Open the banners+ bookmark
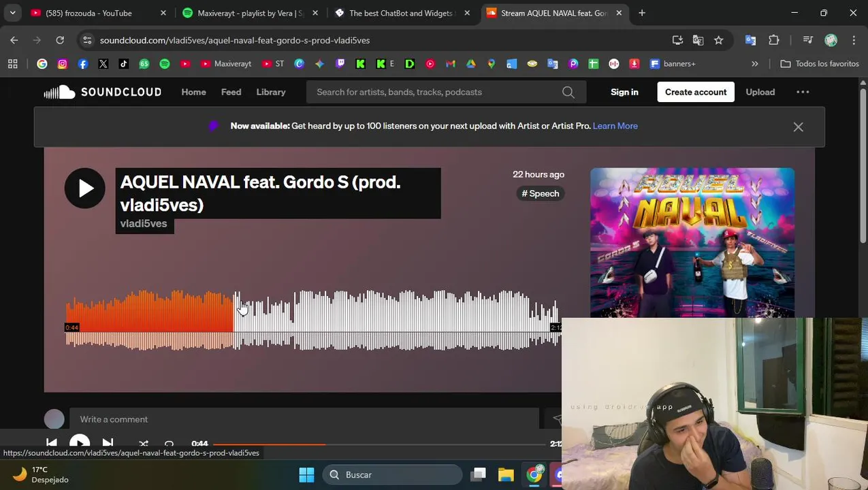The height and width of the screenshot is (490, 868). pyautogui.click(x=673, y=63)
